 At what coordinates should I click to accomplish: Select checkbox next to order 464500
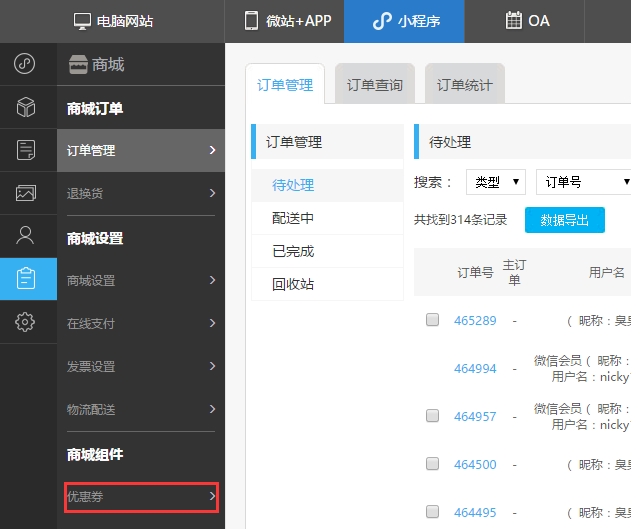432,464
